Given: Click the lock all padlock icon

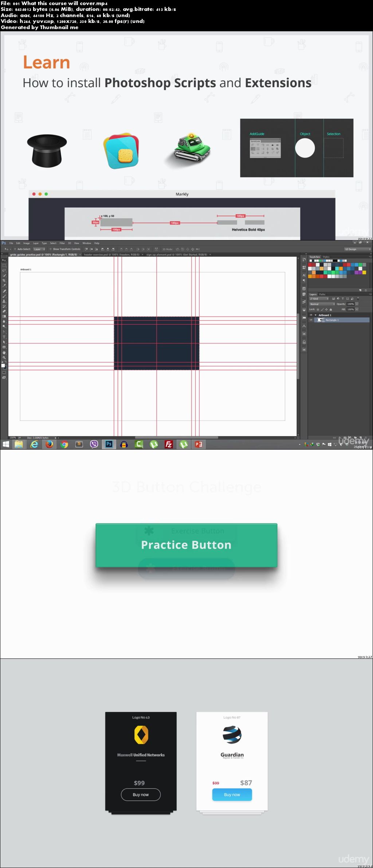Looking at the screenshot, I should pyautogui.click(x=331, y=310).
